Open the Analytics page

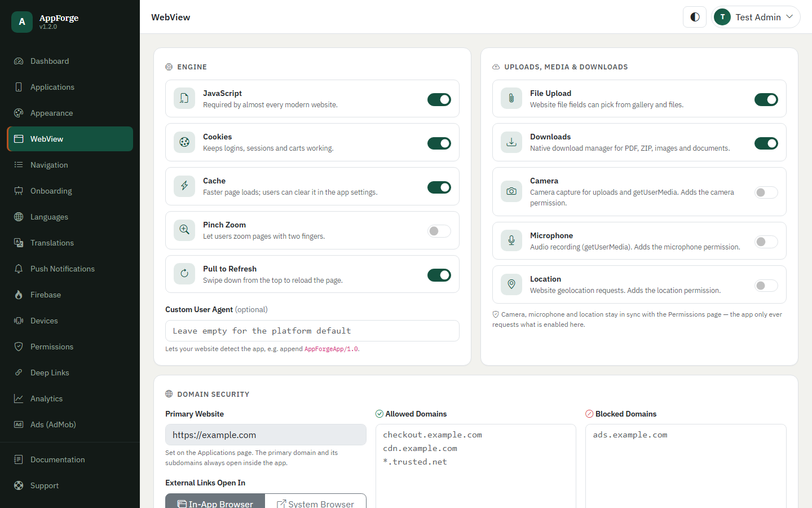[70, 398]
